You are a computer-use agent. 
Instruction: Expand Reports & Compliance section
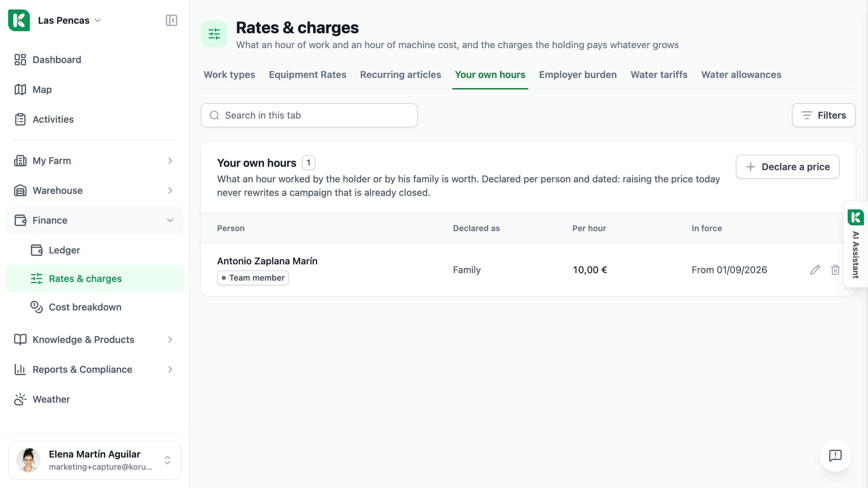pyautogui.click(x=94, y=369)
